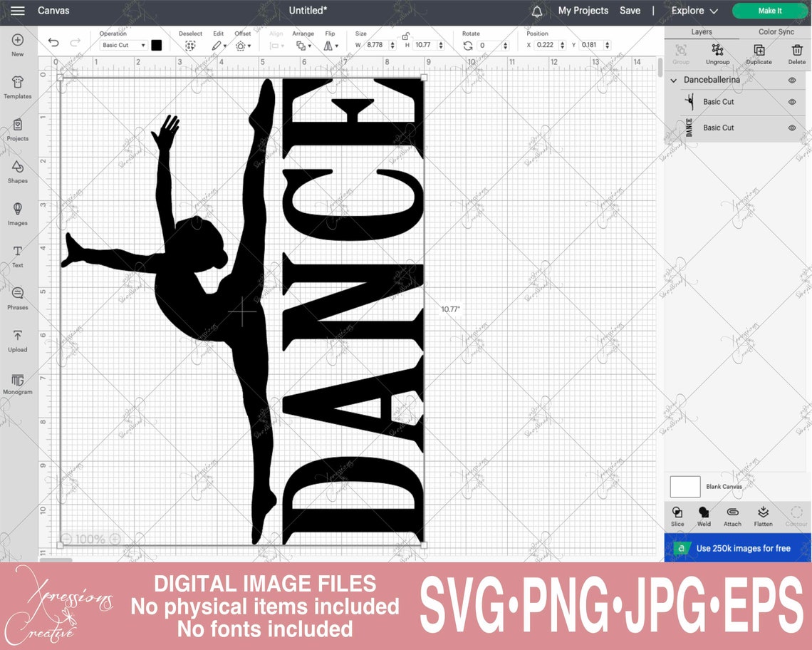Open the Operation dropdown showing Basic Cut
The image size is (812, 650).
tap(123, 44)
